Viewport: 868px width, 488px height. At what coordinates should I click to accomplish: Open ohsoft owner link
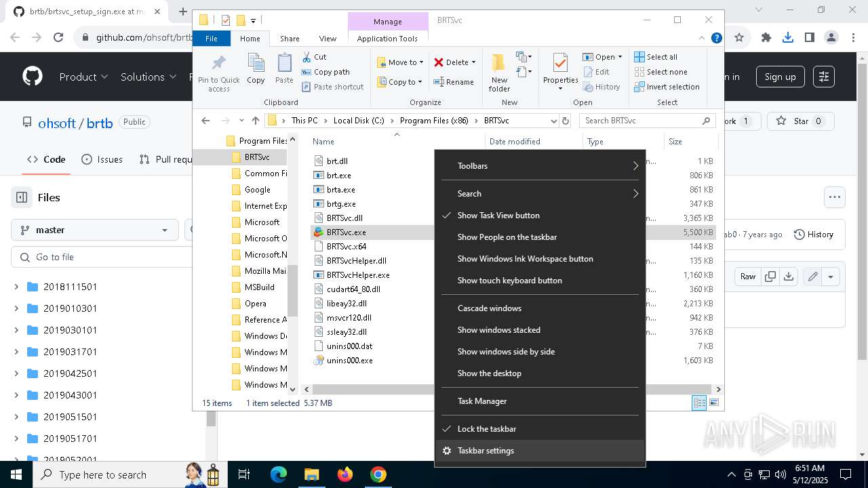pos(57,123)
